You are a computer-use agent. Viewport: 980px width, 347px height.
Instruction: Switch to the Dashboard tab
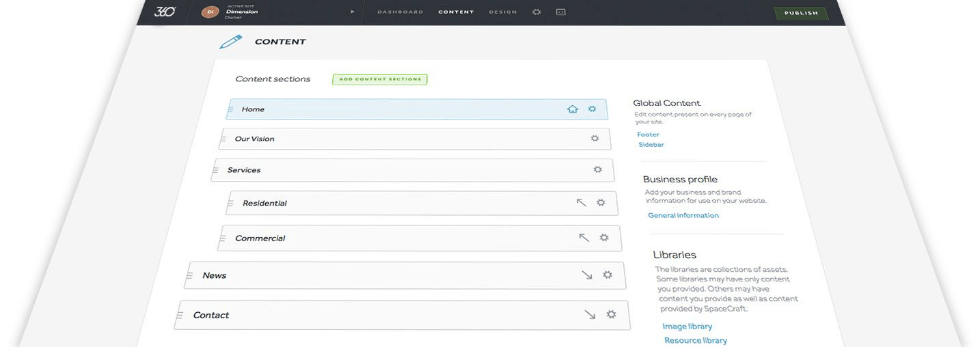(400, 12)
